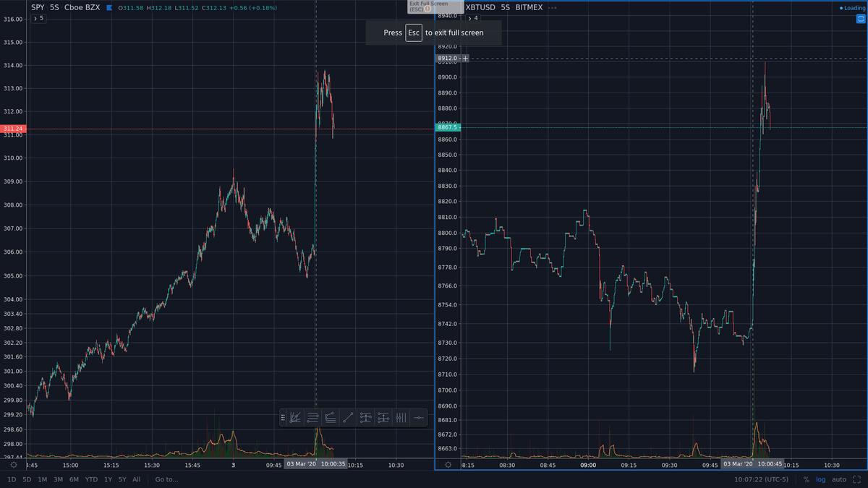
Task: Click the Loading status indicator
Action: (x=852, y=8)
